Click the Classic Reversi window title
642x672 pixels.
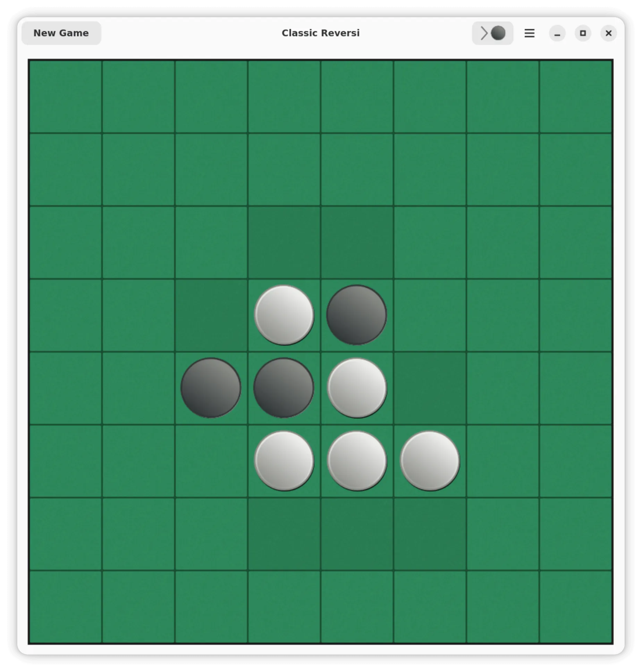pos(321,33)
